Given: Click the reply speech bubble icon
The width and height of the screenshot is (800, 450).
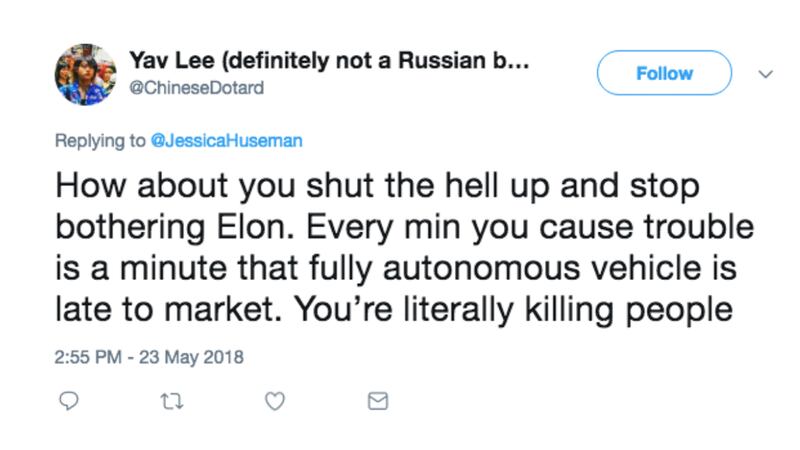Looking at the screenshot, I should 69,401.
